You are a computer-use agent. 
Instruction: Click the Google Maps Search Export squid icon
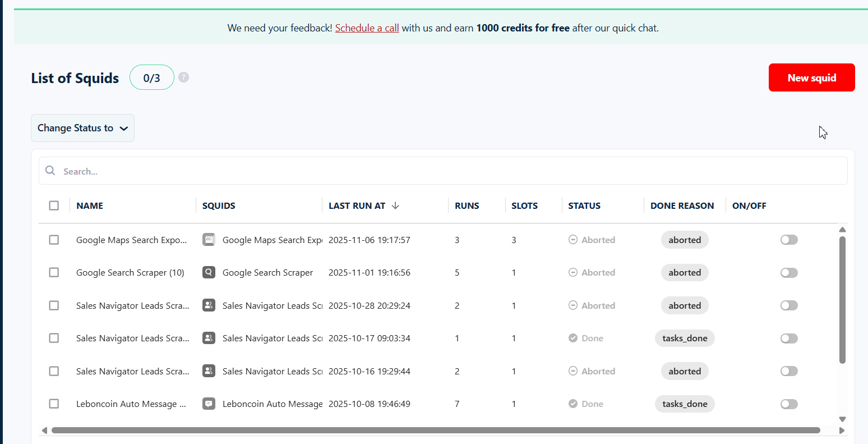(x=209, y=239)
